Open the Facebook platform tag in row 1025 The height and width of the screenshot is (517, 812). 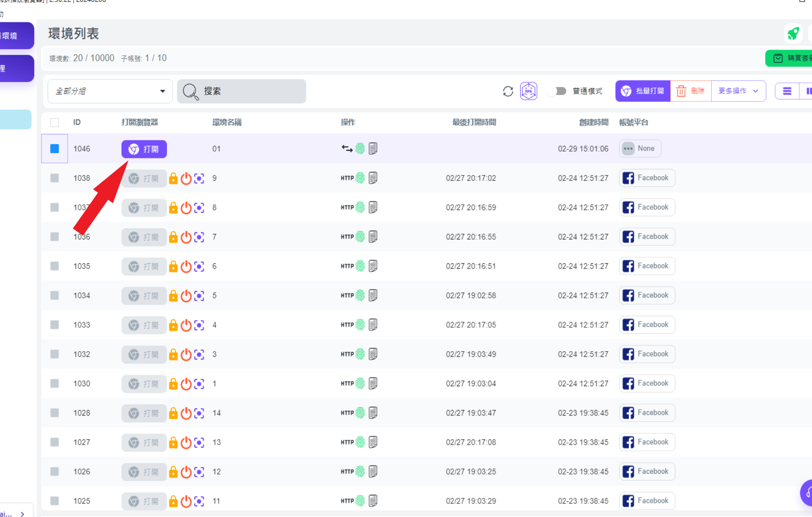(x=647, y=501)
